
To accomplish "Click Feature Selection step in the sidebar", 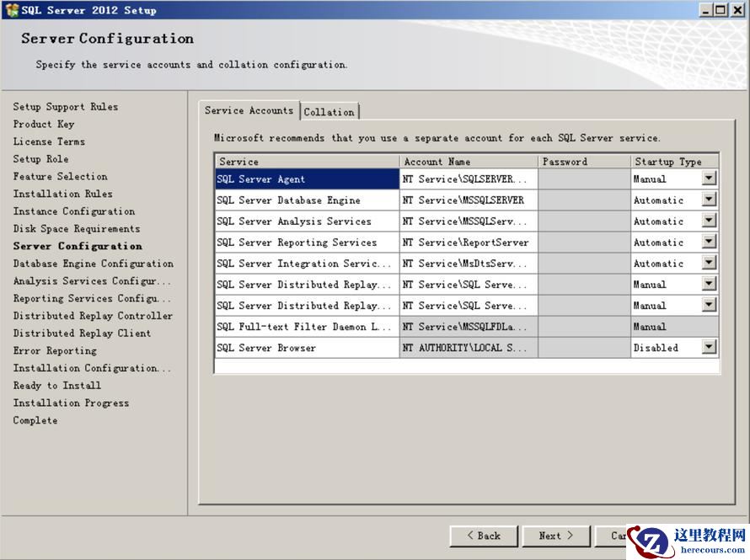I will (61, 176).
